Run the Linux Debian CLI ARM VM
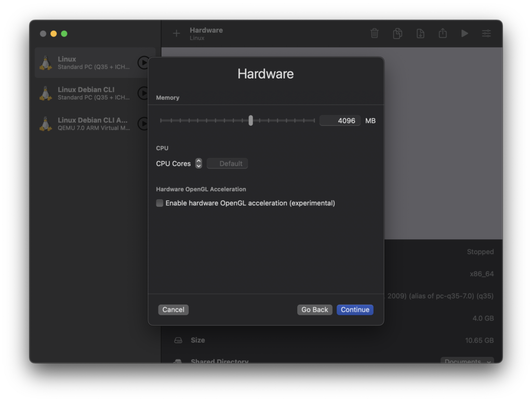The height and width of the screenshot is (402, 532). (144, 124)
